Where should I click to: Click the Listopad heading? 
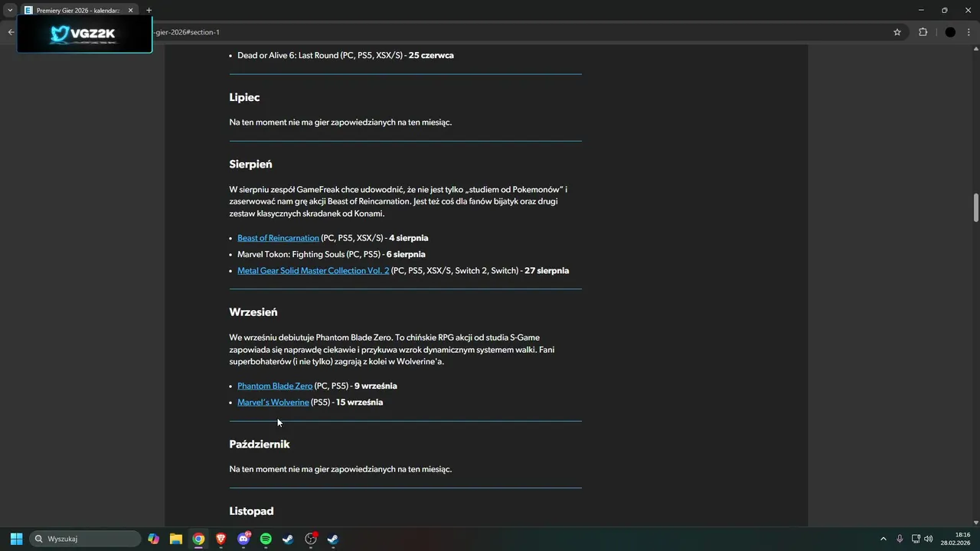(251, 511)
